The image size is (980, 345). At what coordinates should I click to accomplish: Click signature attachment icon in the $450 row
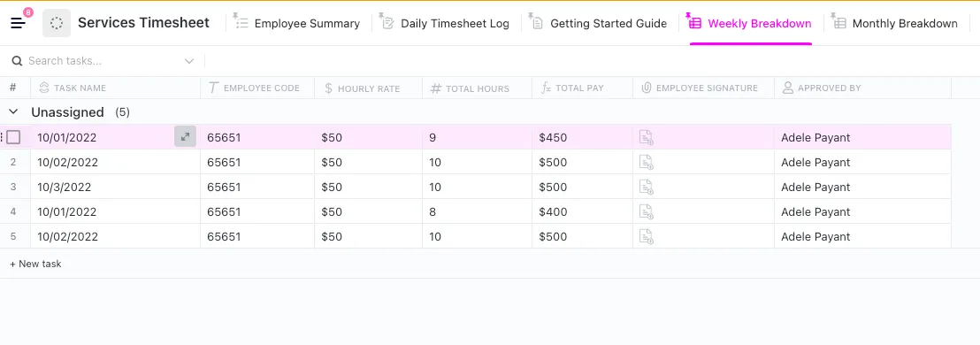tap(647, 137)
